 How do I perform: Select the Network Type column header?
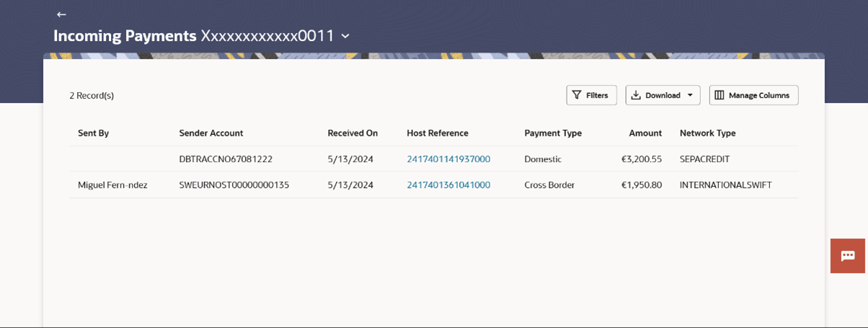point(707,133)
